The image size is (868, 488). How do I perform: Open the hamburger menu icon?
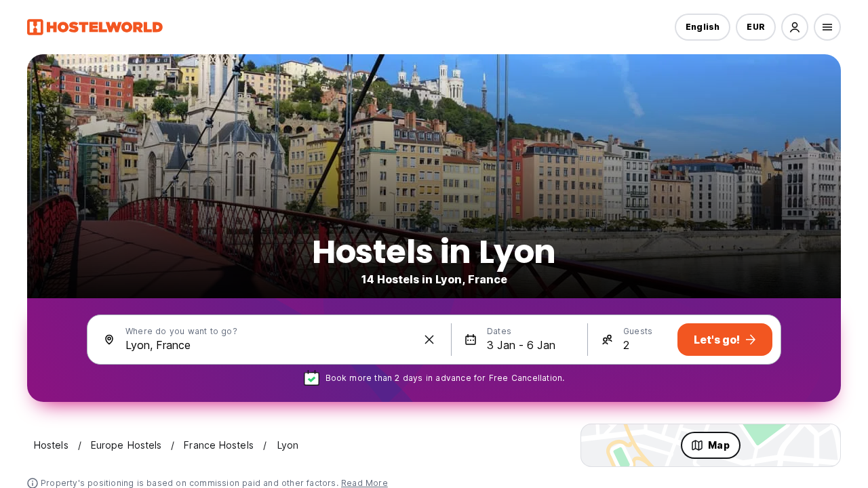827,27
